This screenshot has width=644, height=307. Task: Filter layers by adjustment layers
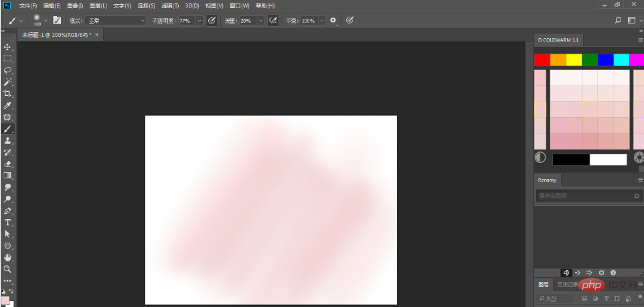pos(596,298)
